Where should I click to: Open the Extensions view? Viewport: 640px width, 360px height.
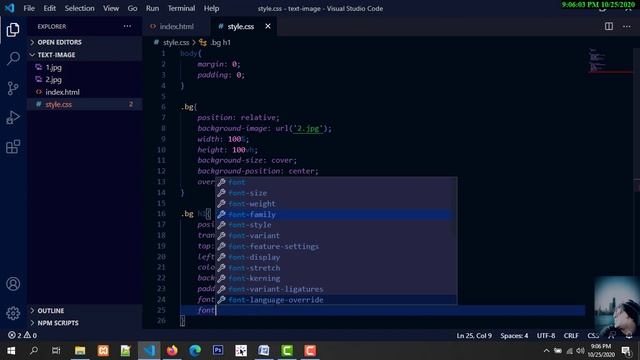pyautogui.click(x=13, y=147)
